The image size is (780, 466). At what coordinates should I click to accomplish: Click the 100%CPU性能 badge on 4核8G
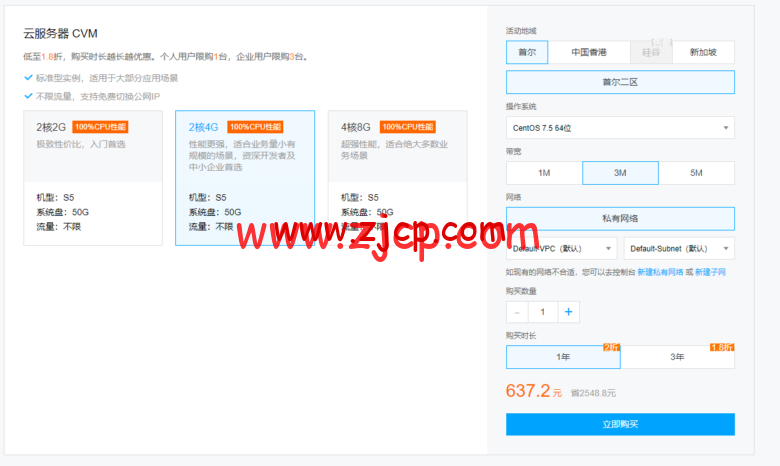(408, 127)
